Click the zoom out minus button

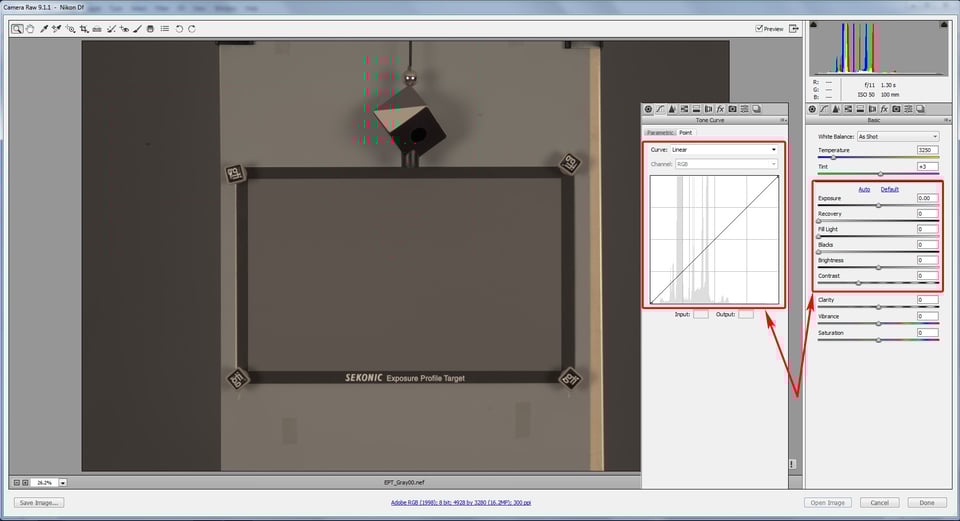tap(17, 483)
